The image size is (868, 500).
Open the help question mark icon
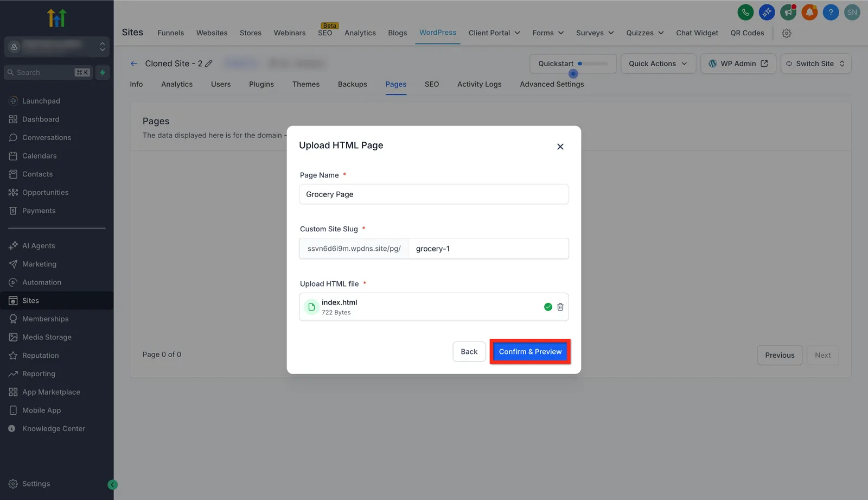pos(831,12)
